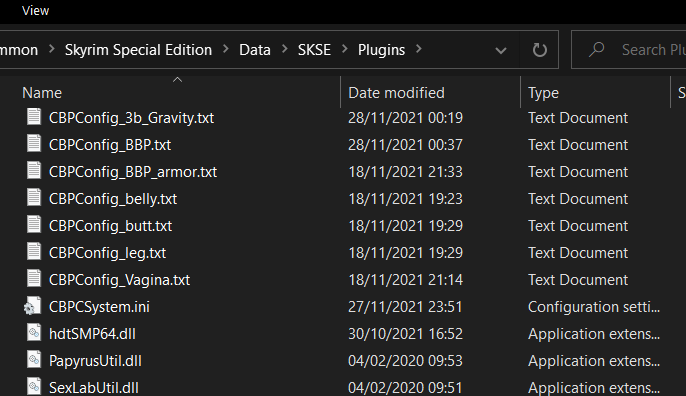Click file icon of CBPConfig_Vagina.txt
Screen dimensions: 686x396
point(34,279)
